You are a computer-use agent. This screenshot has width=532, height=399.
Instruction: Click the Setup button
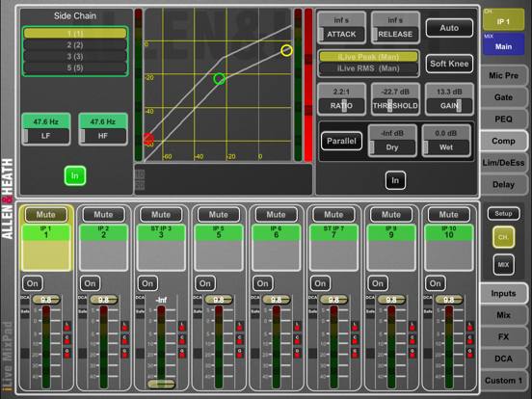click(x=503, y=213)
